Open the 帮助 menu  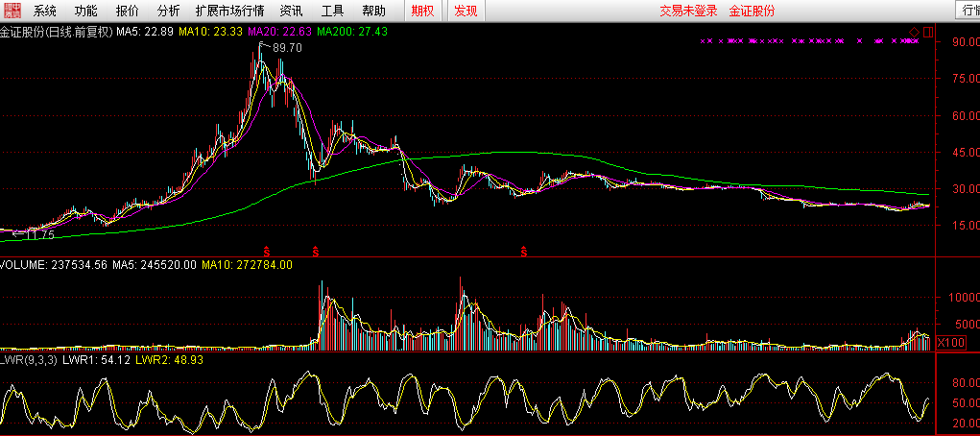click(x=374, y=11)
